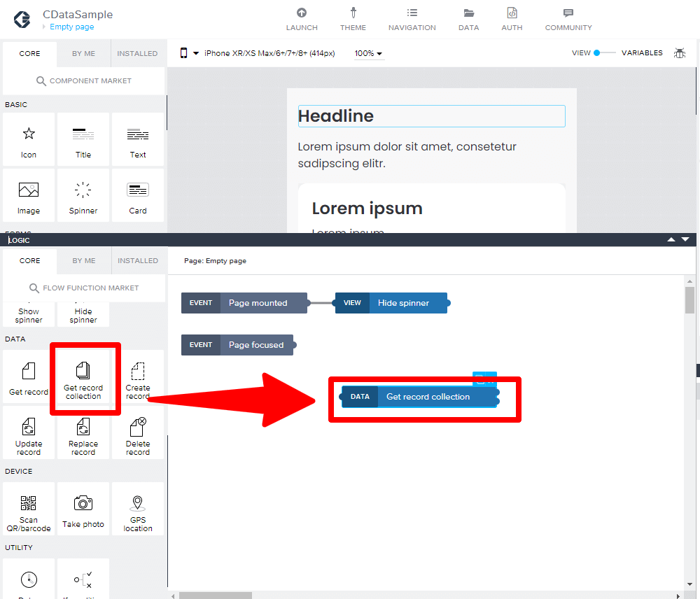Select the Spinner component
Screen dimensions: 700x599
point(83,195)
